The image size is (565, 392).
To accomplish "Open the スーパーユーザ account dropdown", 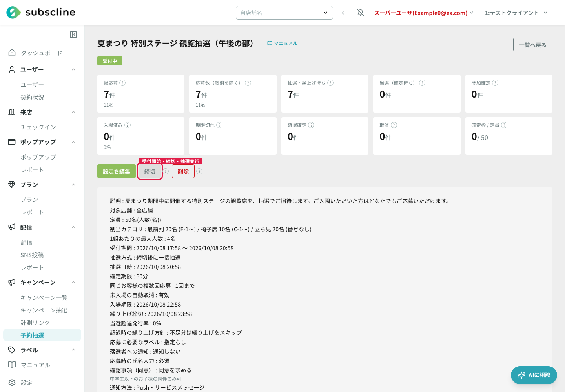I will point(424,13).
